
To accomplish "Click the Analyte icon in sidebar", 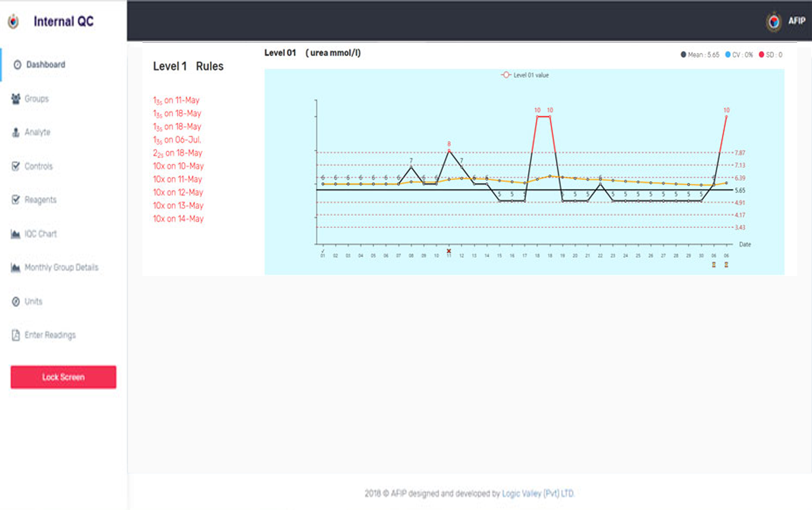I will tap(16, 132).
